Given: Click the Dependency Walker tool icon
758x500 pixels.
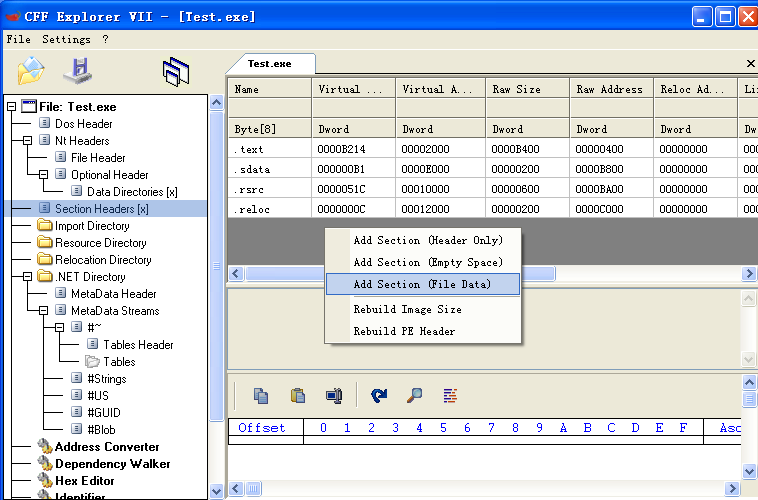Looking at the screenshot, I should 45,463.
